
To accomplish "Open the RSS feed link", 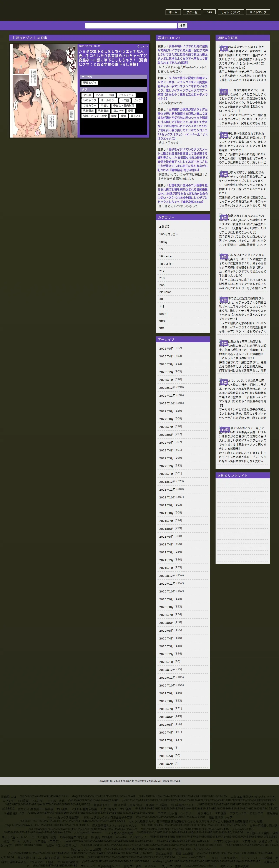I will [x=209, y=12].
